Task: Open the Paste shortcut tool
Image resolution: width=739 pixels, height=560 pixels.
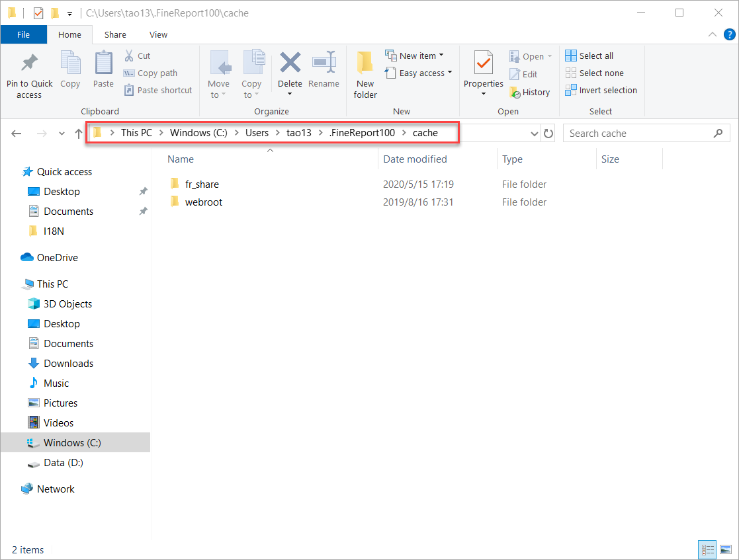Action: click(158, 90)
